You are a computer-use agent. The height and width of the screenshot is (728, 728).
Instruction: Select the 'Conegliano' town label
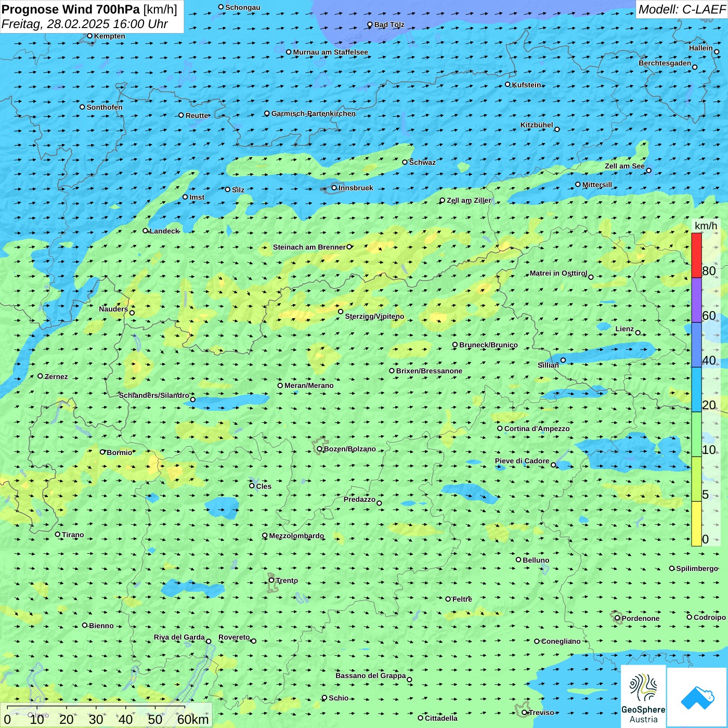coord(561,641)
